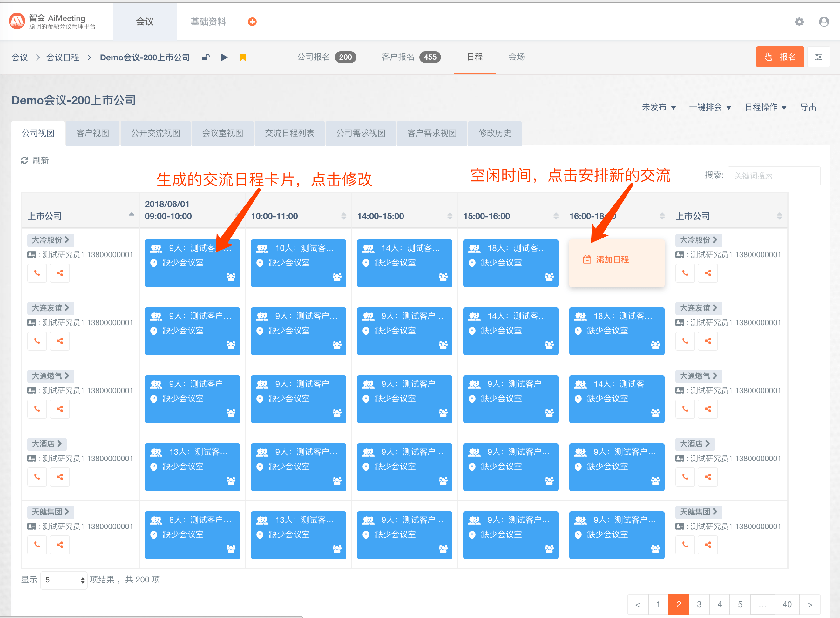This screenshot has height=618, width=840.
Task: Open the 显示 page size select
Action: coord(64,580)
